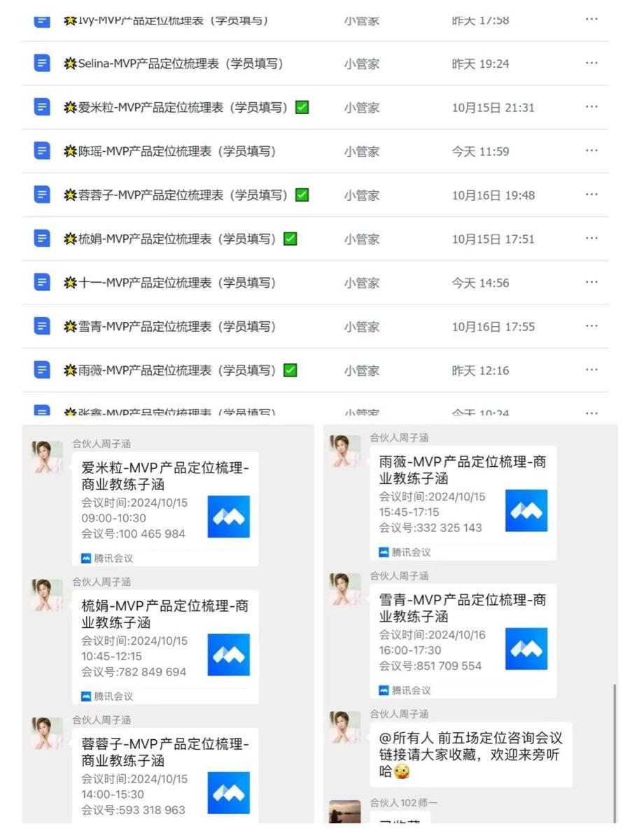Open more options for 雪青 document
This screenshot has width=637, height=840.
coord(591,325)
